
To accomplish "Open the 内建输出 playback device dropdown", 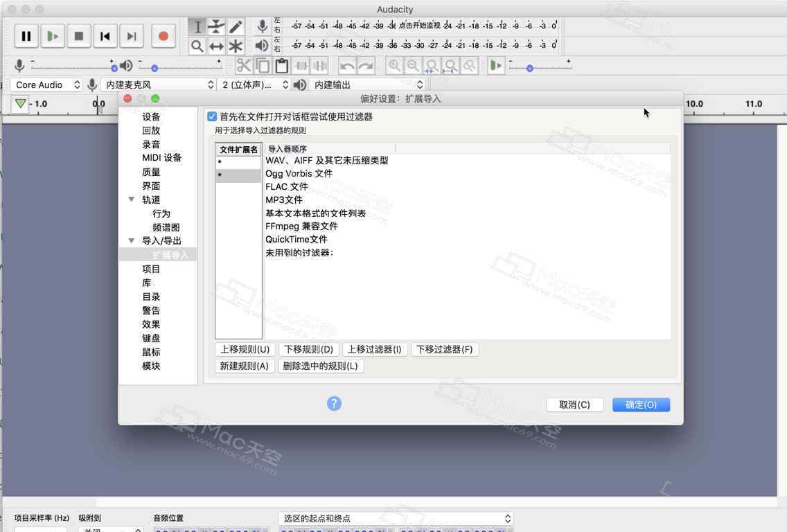I will coord(367,85).
